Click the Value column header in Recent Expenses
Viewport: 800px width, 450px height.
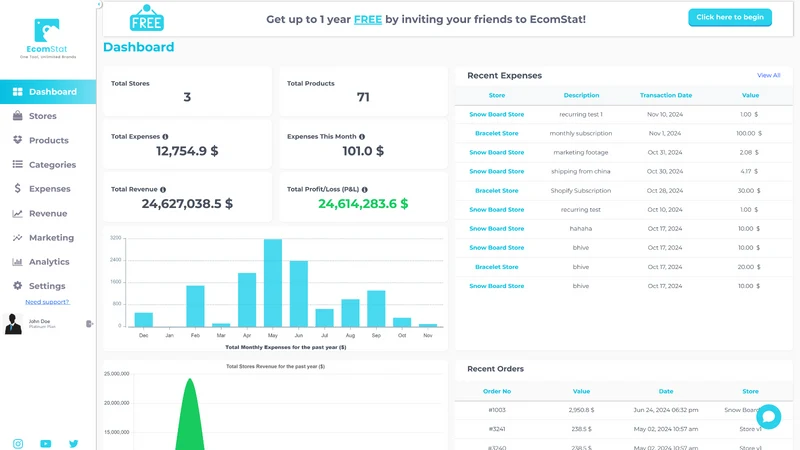(750, 95)
